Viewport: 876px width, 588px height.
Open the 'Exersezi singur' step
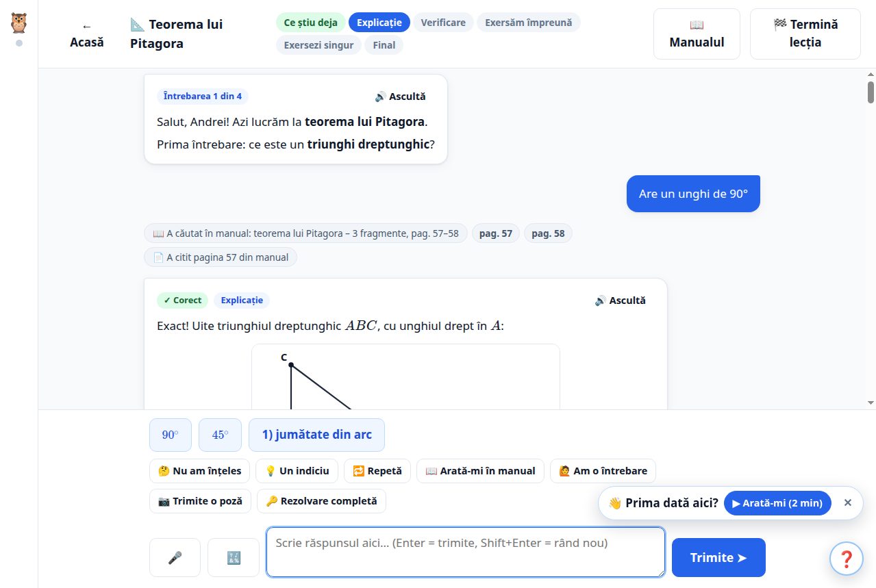[x=318, y=45]
